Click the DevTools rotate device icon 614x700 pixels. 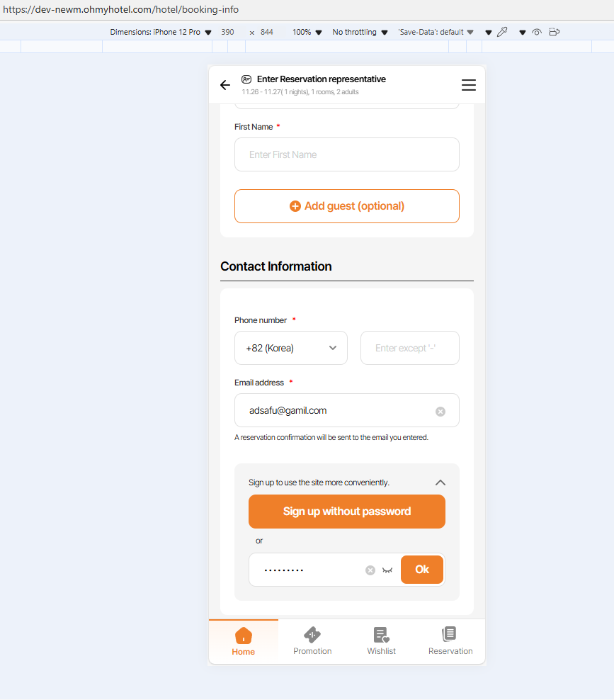coord(555,32)
